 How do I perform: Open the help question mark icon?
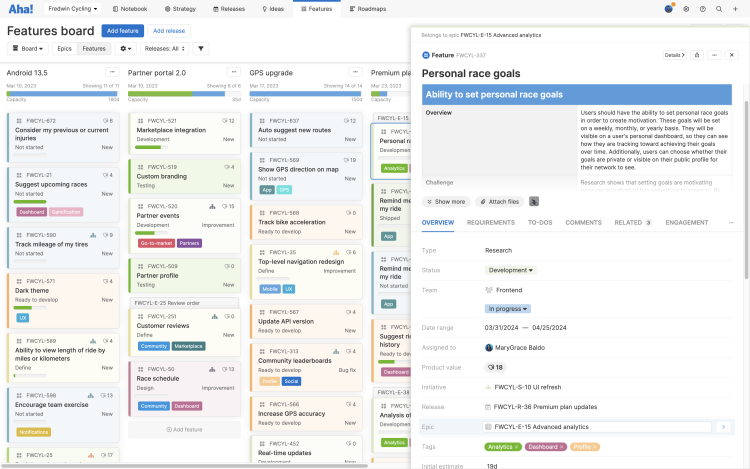703,9
